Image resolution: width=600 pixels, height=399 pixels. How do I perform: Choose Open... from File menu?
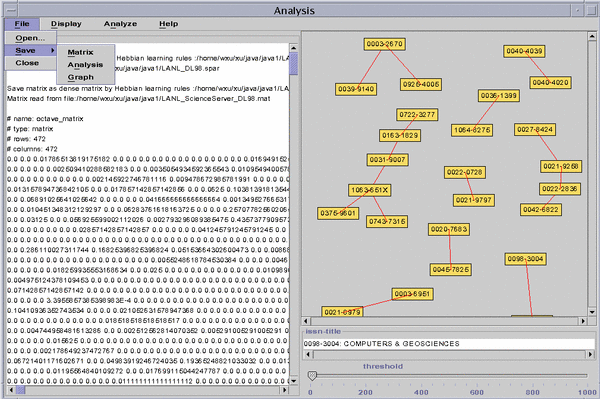pyautogui.click(x=30, y=38)
